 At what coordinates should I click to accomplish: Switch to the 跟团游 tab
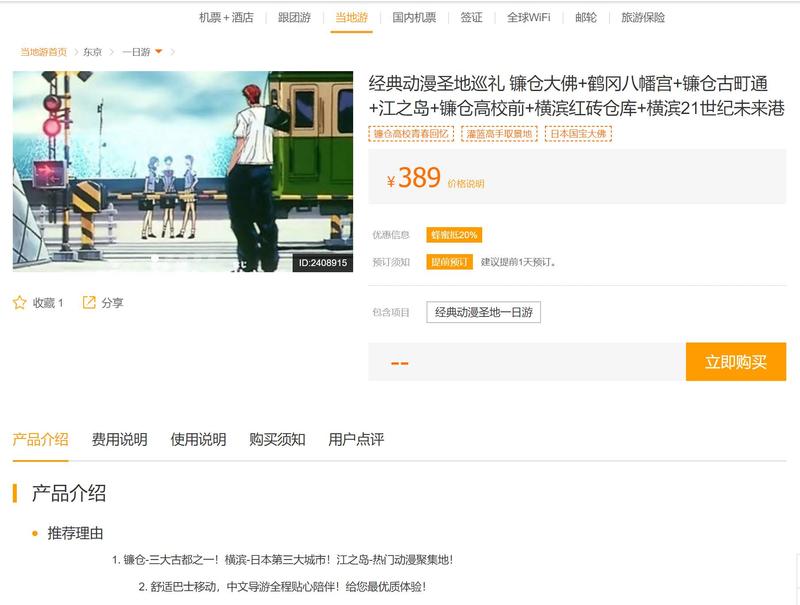[x=294, y=17]
